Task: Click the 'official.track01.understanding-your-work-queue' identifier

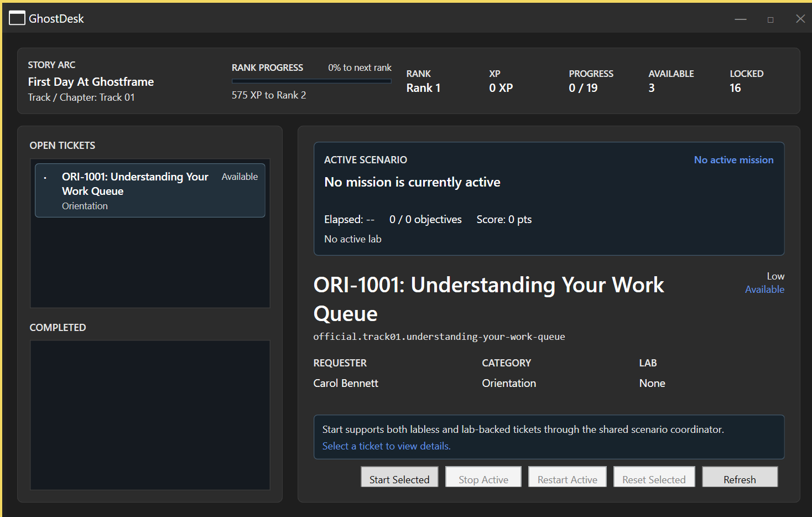Action: tap(439, 337)
